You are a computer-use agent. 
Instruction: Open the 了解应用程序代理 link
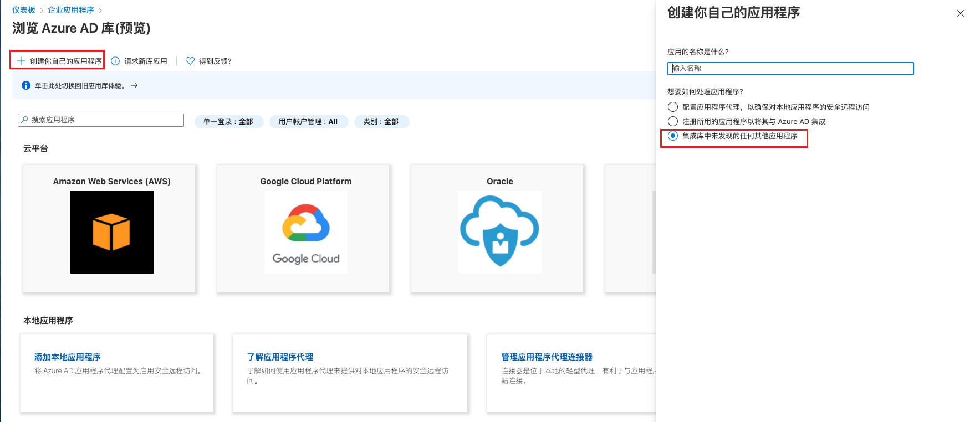coord(280,357)
